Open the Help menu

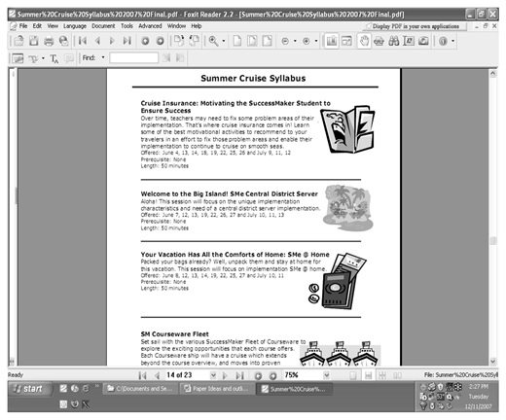[197, 26]
